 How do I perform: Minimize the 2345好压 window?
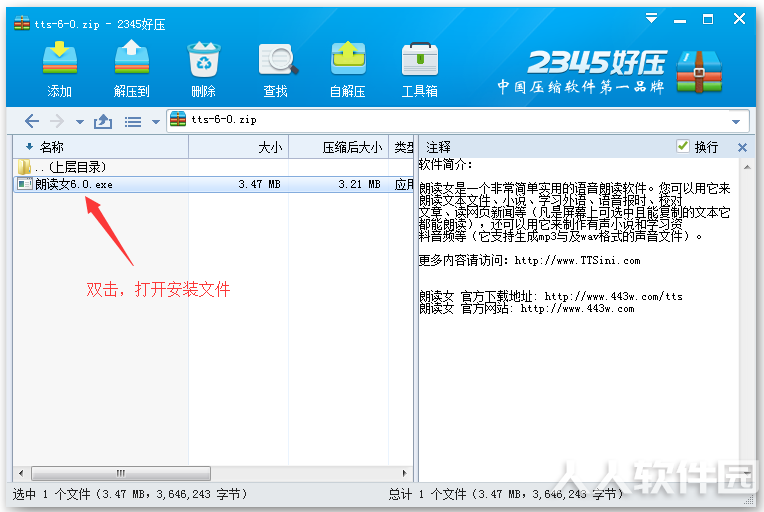(680, 21)
